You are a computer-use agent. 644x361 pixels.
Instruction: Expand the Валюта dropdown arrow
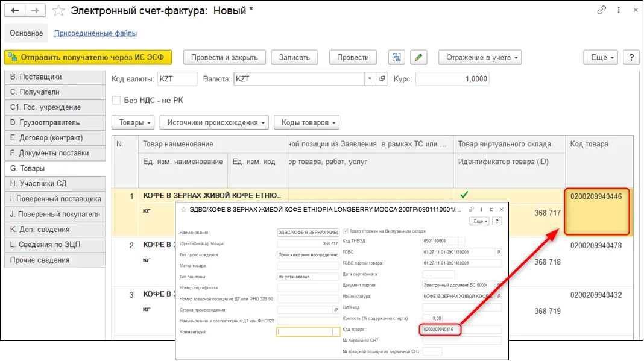370,79
